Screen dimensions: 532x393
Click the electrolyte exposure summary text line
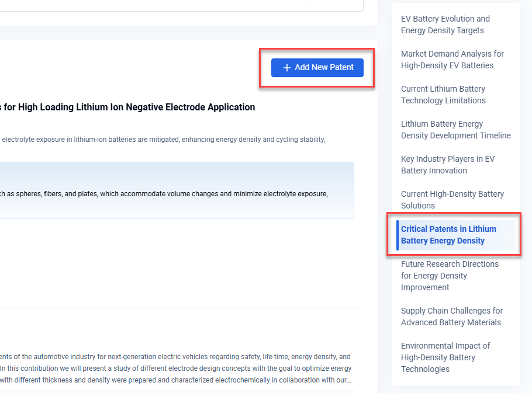[x=164, y=140]
